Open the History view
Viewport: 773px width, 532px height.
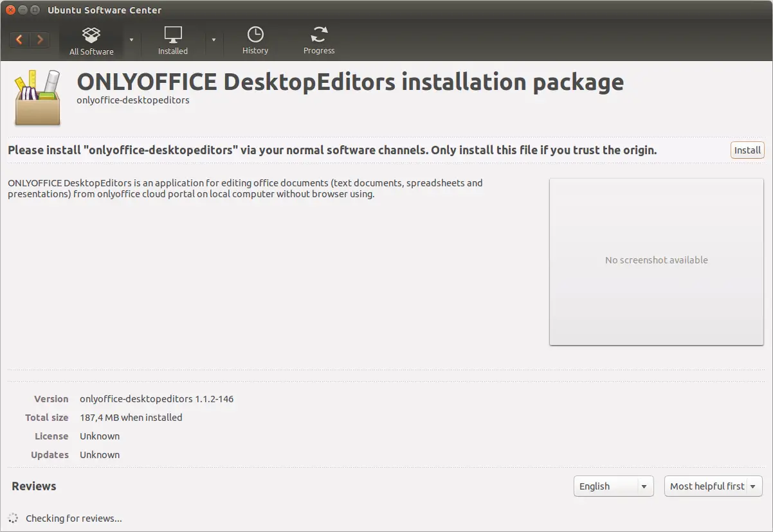coord(255,41)
